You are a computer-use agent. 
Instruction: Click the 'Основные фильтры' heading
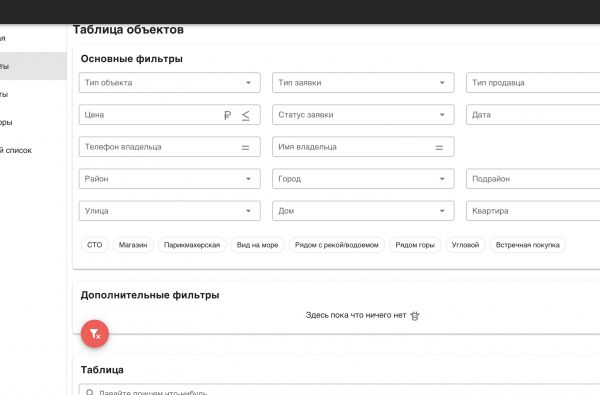click(x=132, y=59)
